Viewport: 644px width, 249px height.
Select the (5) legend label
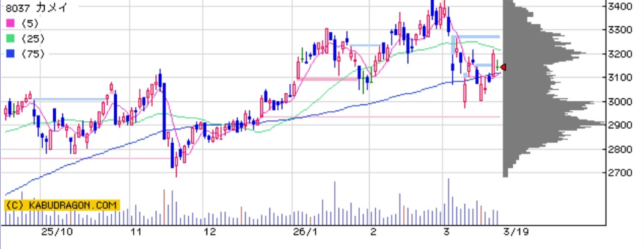[28, 23]
